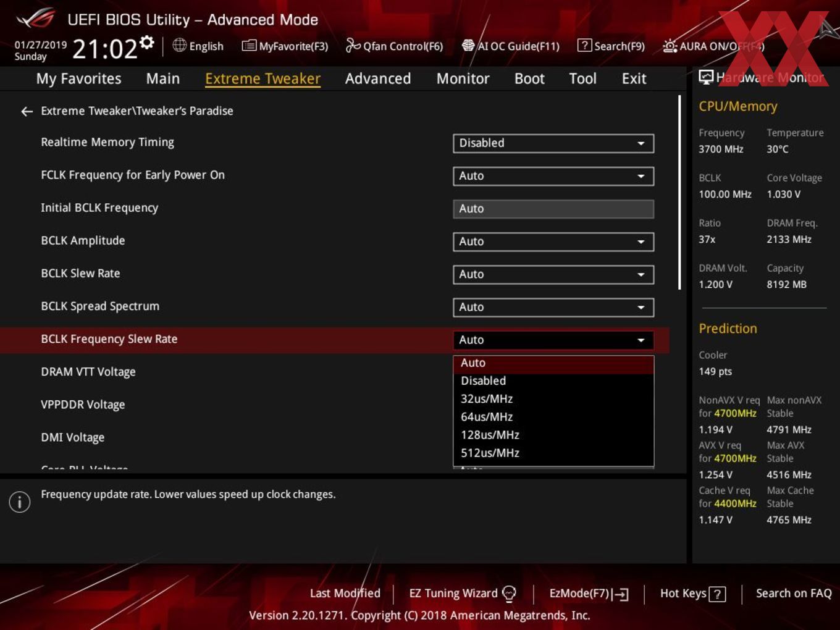Click the 3700 MHz frequency value
The height and width of the screenshot is (630, 840).
(x=721, y=149)
